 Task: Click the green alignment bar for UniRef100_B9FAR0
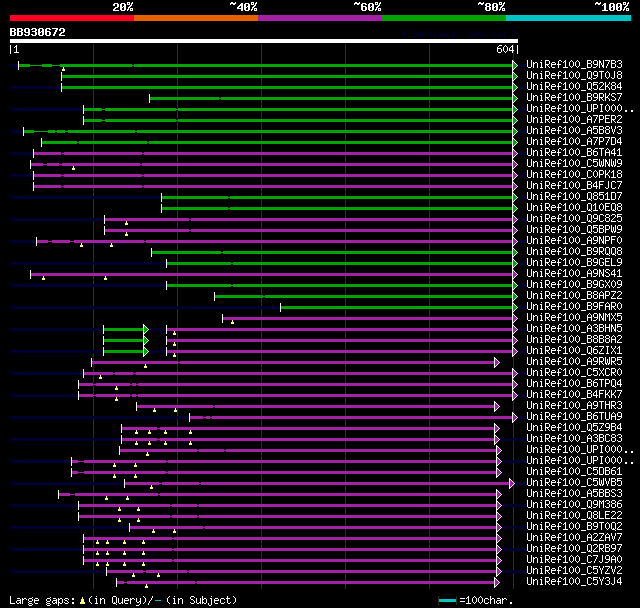397,308
